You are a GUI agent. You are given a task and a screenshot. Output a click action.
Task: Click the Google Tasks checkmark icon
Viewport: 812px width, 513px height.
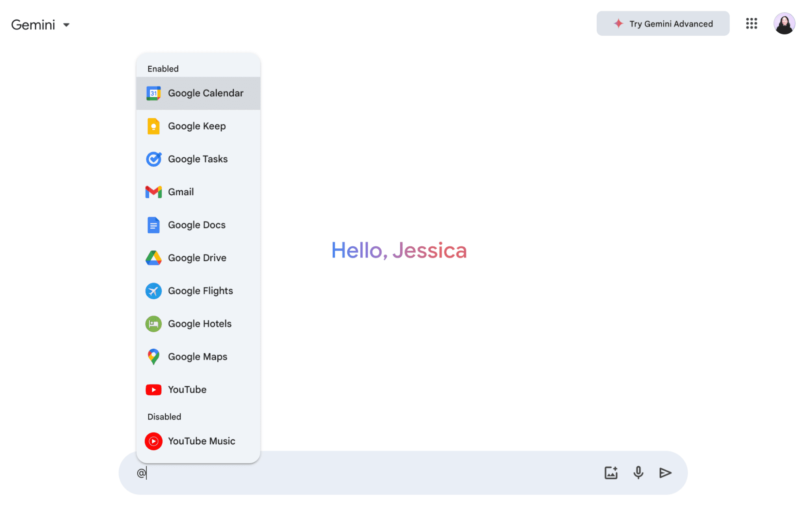(x=154, y=159)
